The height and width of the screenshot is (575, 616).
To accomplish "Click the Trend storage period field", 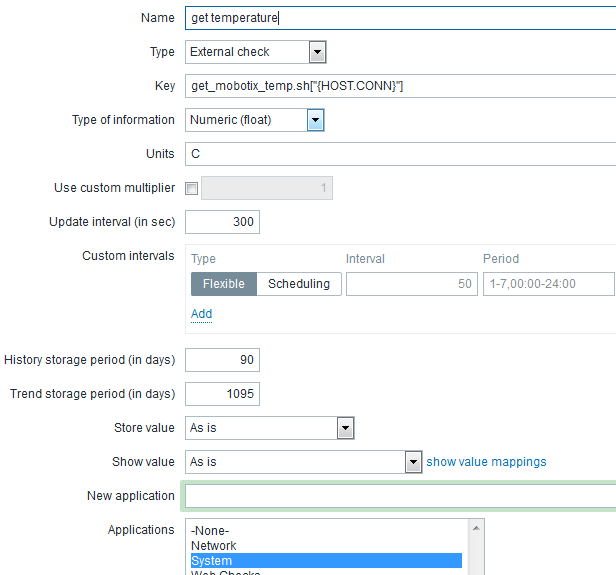I will pyautogui.click(x=223, y=394).
